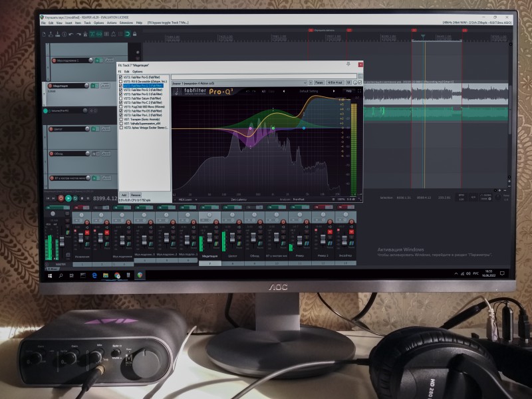Click the Param button

[319, 82]
